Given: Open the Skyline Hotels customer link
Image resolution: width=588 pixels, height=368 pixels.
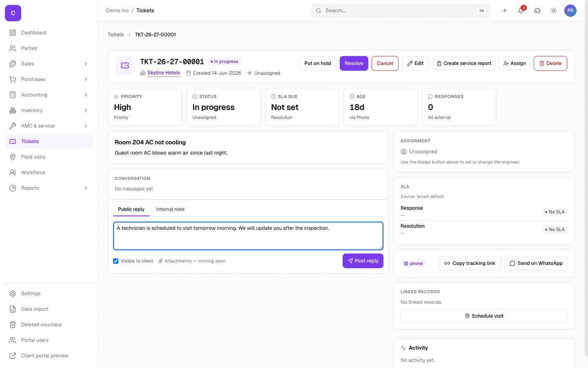Looking at the screenshot, I should pyautogui.click(x=164, y=73).
